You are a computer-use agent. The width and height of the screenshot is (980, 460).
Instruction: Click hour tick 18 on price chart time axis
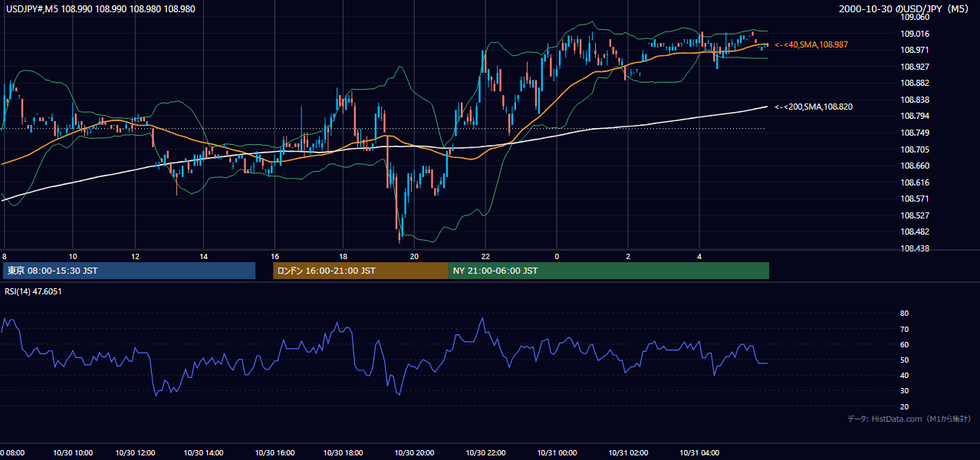pos(344,256)
